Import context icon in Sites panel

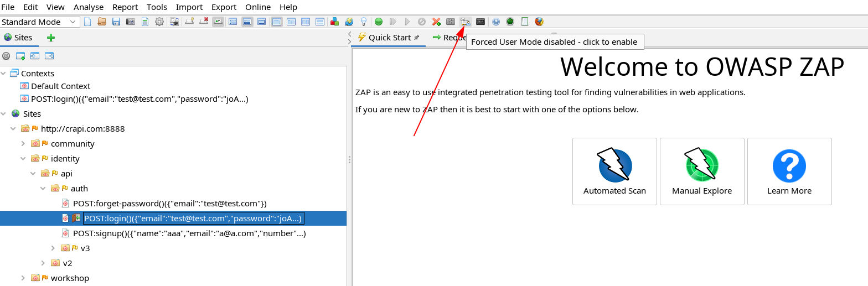[x=35, y=56]
